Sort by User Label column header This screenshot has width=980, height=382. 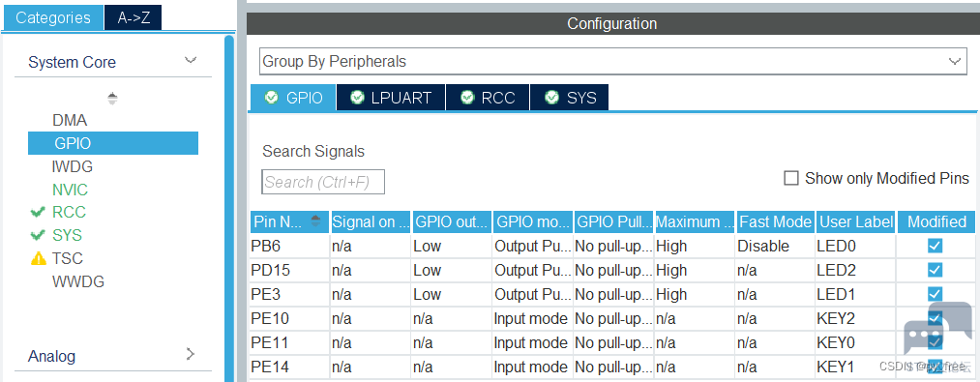click(856, 221)
